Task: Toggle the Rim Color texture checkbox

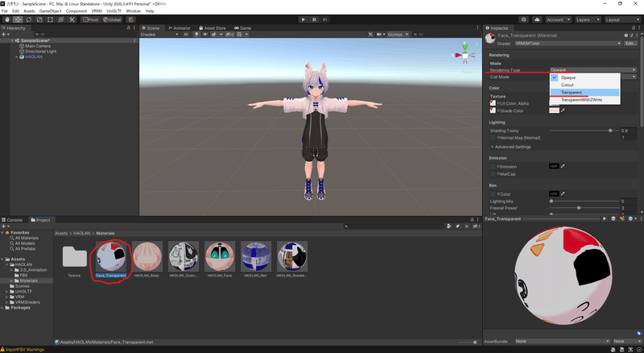Action: point(493,193)
